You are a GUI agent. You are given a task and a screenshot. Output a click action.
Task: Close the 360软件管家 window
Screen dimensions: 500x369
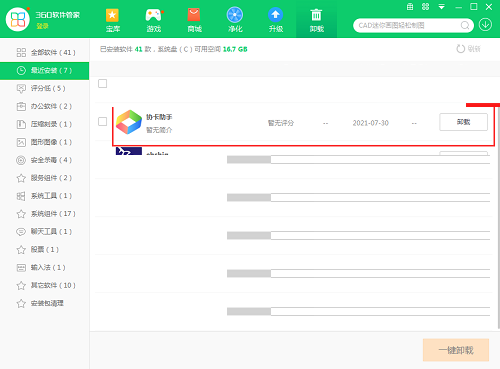[x=489, y=7]
